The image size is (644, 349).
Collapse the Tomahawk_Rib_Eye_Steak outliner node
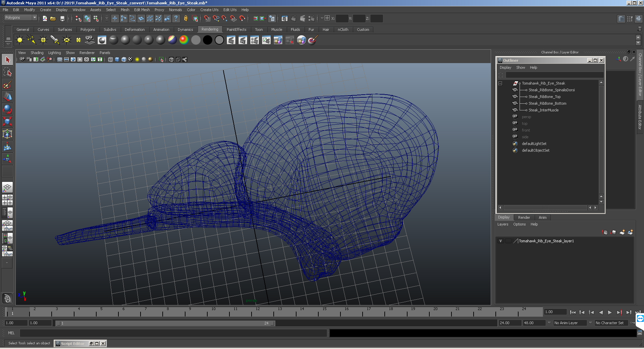coord(500,83)
